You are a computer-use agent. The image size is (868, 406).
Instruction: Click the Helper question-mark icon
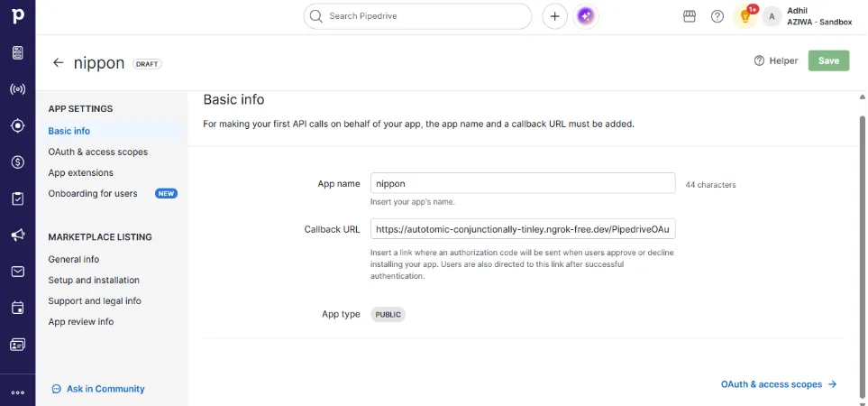point(759,61)
